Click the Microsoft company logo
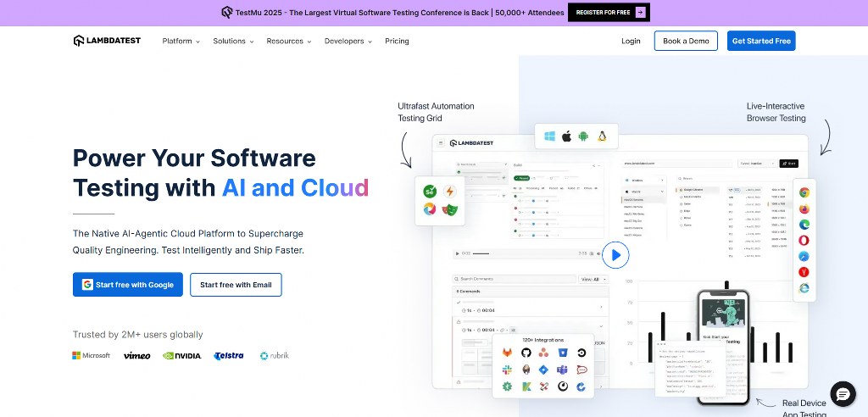Viewport: 868px width, 417px height. [92, 355]
